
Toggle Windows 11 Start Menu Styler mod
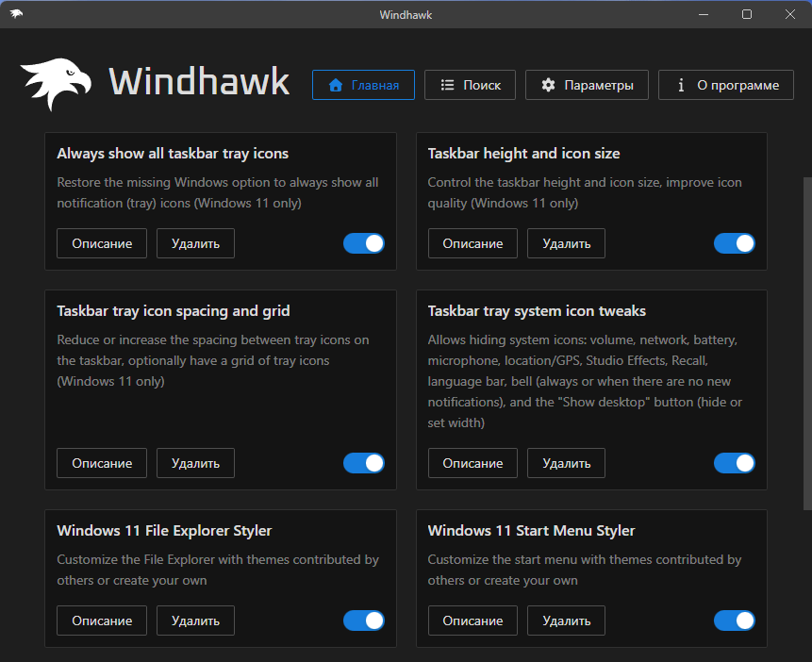point(735,621)
